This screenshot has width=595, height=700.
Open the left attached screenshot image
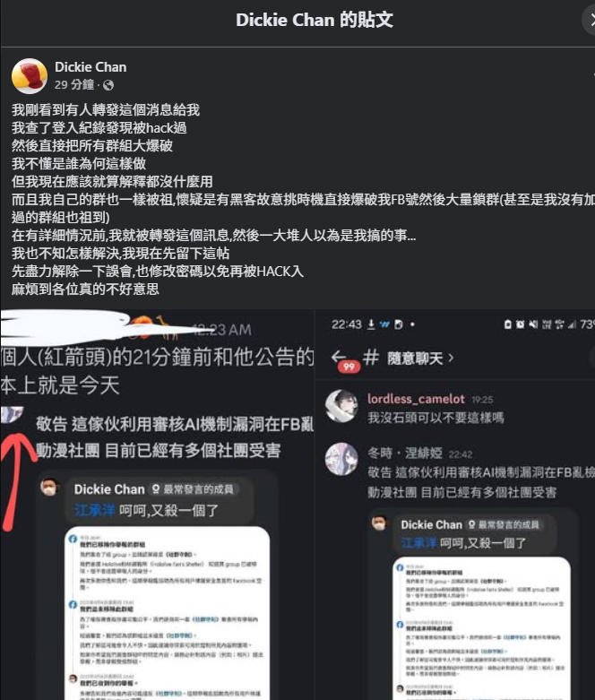click(x=157, y=505)
